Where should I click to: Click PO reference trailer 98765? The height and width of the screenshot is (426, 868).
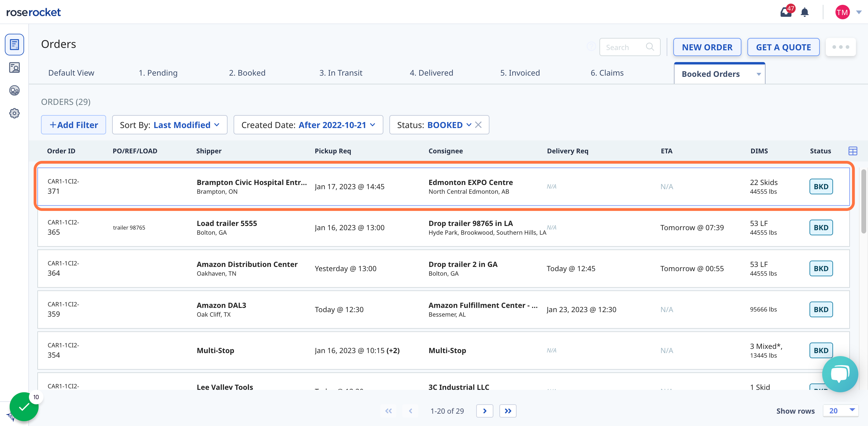click(129, 228)
